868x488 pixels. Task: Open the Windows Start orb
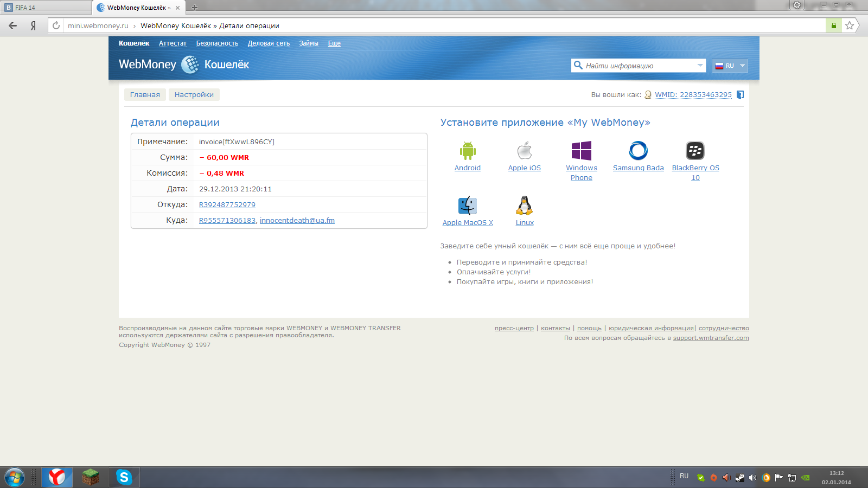14,478
